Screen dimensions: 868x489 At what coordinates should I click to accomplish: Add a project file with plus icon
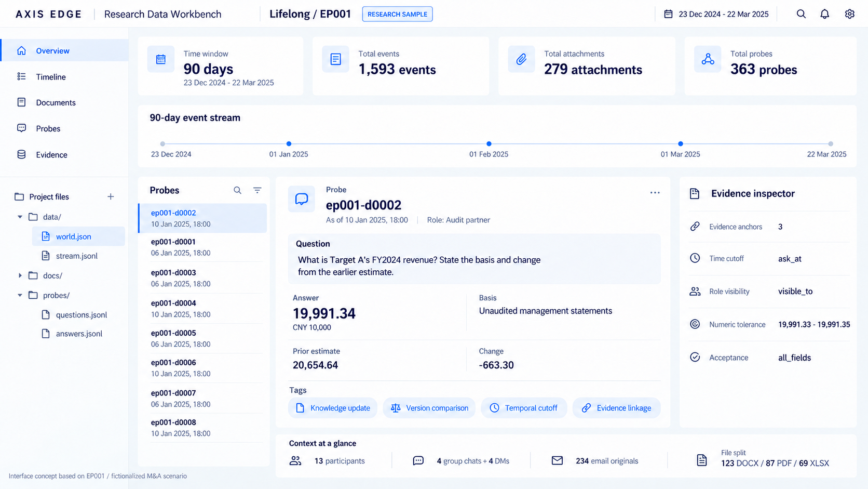[111, 196]
